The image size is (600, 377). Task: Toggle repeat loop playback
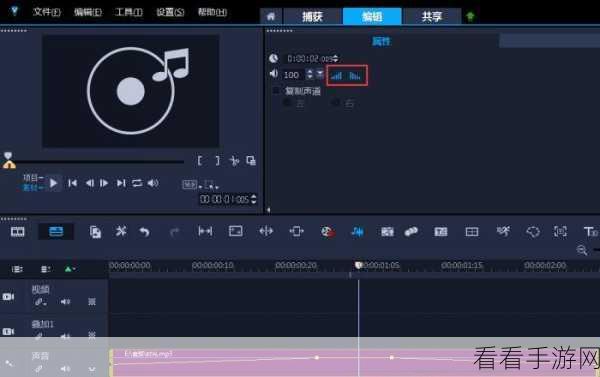tap(137, 183)
